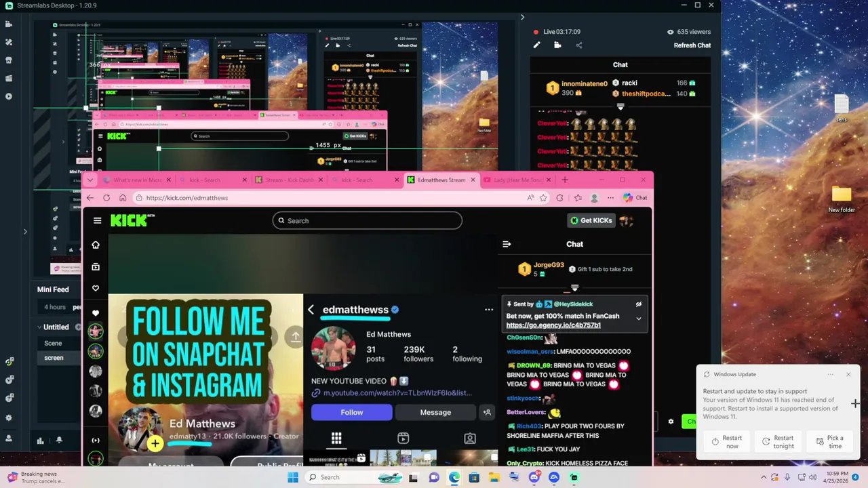
Task: Click the Kick logo
Action: (132, 220)
